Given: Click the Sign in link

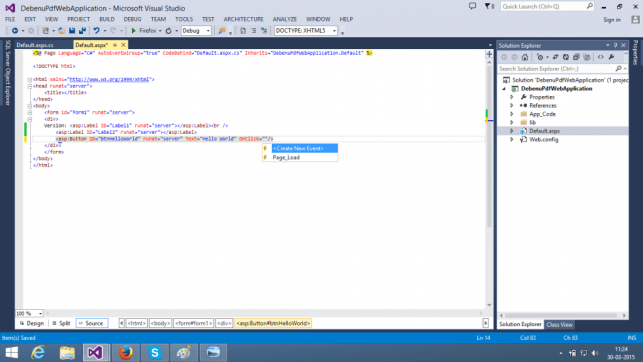Looking at the screenshot, I should pyautogui.click(x=612, y=20).
